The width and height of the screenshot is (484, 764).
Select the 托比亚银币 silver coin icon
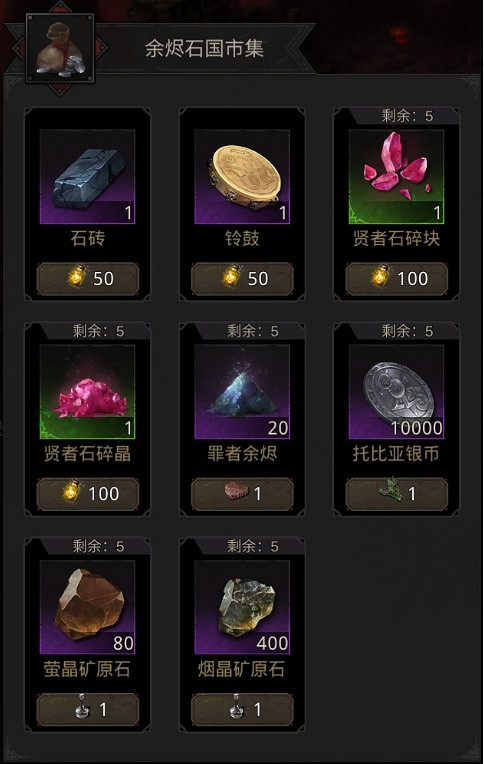396,392
